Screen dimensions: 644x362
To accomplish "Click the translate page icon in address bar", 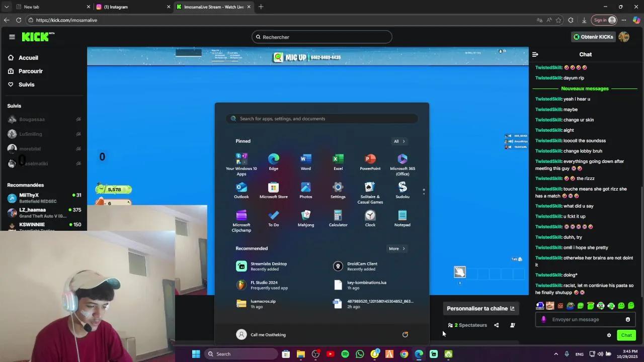I will point(539,20).
